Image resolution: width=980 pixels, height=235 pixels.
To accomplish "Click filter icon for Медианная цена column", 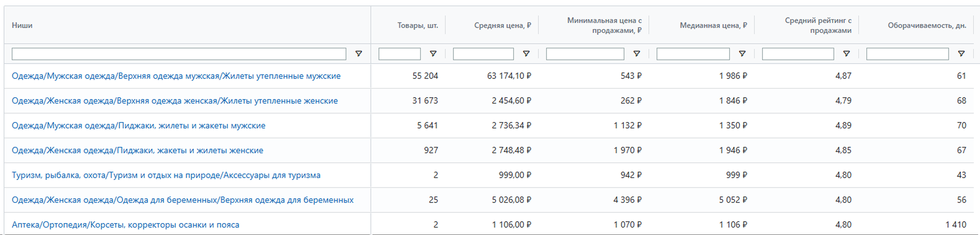I will coord(742,54).
